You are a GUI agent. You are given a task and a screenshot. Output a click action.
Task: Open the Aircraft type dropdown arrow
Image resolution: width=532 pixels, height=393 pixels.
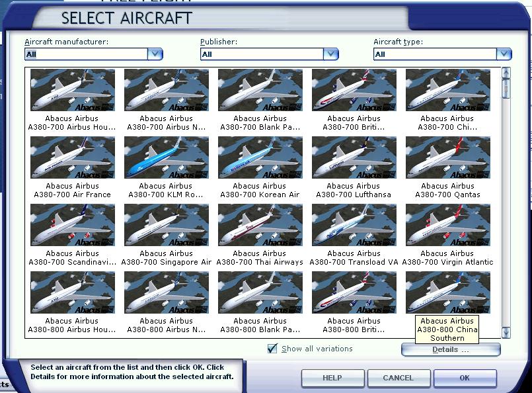504,54
